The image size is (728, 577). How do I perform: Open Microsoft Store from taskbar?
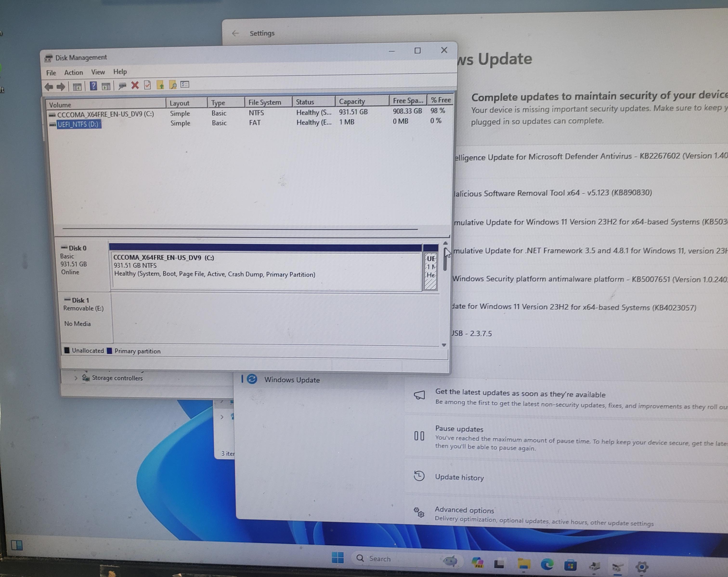pos(570,565)
